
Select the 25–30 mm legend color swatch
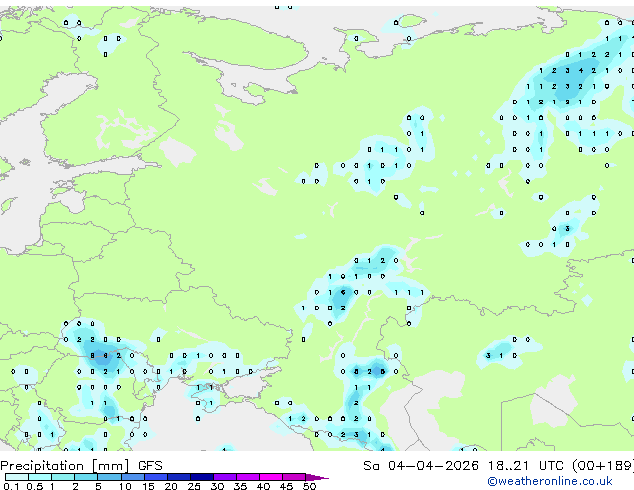tap(202, 477)
